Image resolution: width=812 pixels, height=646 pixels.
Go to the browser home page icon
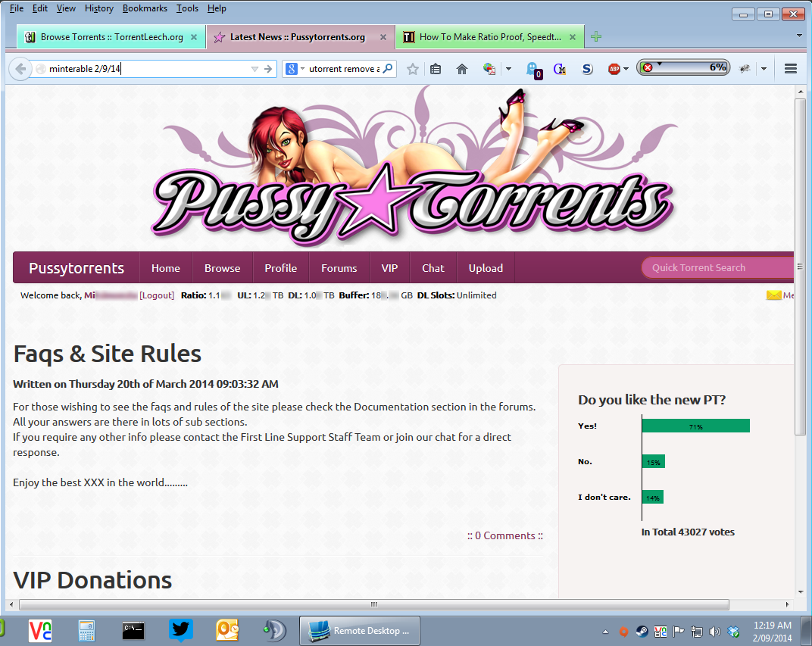(462, 69)
